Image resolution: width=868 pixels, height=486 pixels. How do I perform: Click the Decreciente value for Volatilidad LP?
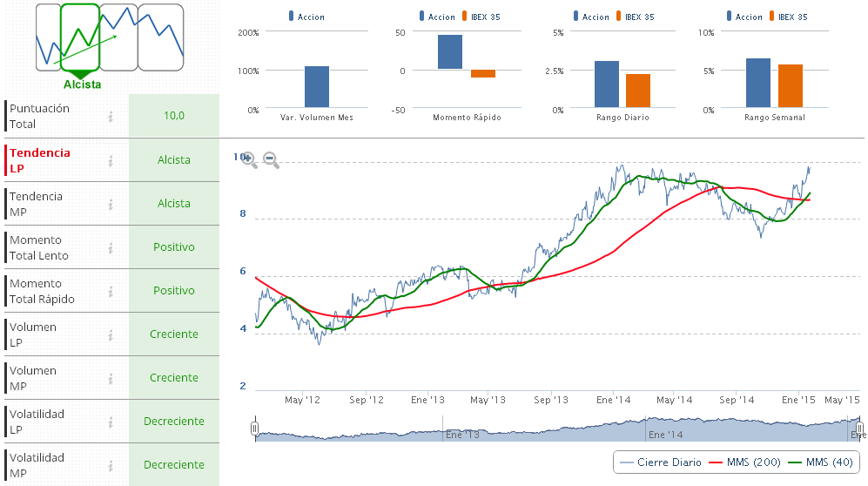pos(173,422)
